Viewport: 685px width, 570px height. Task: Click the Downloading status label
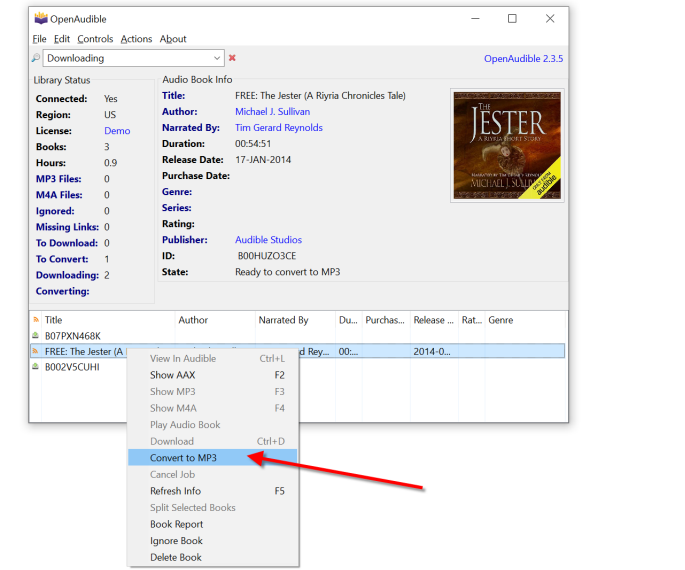coord(67,275)
